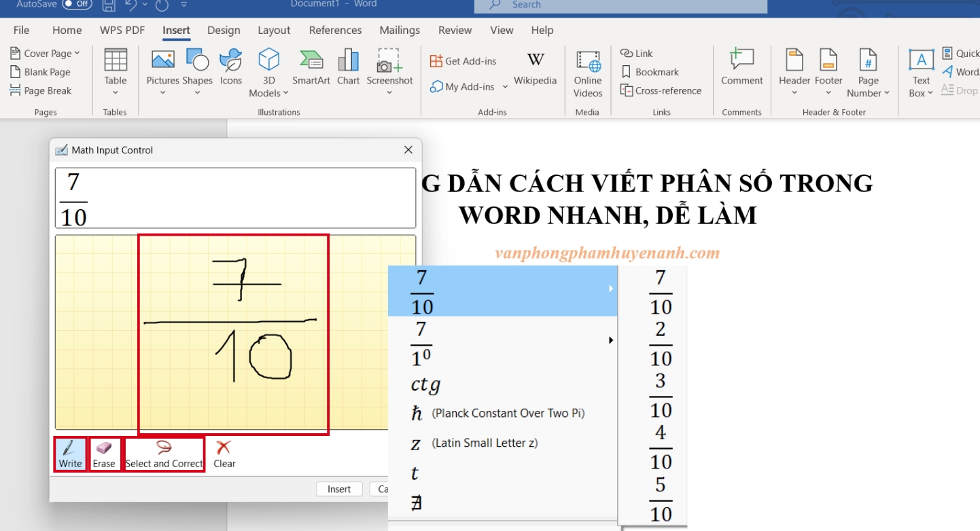Open the View tab
The height and width of the screenshot is (531, 980).
[502, 30]
